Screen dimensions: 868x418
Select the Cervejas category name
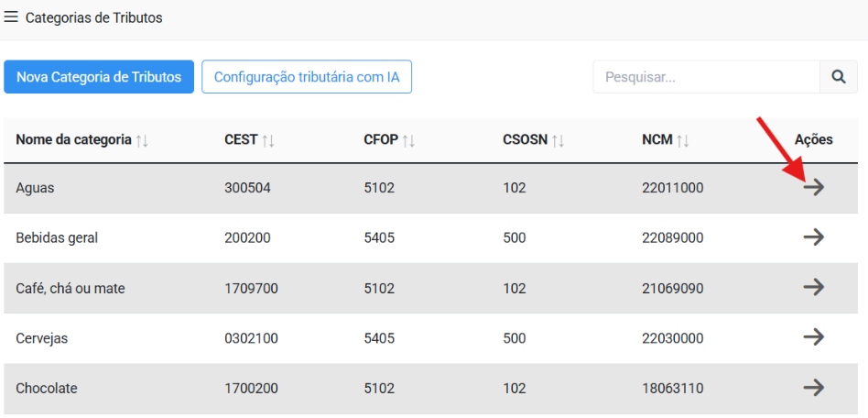tap(41, 338)
